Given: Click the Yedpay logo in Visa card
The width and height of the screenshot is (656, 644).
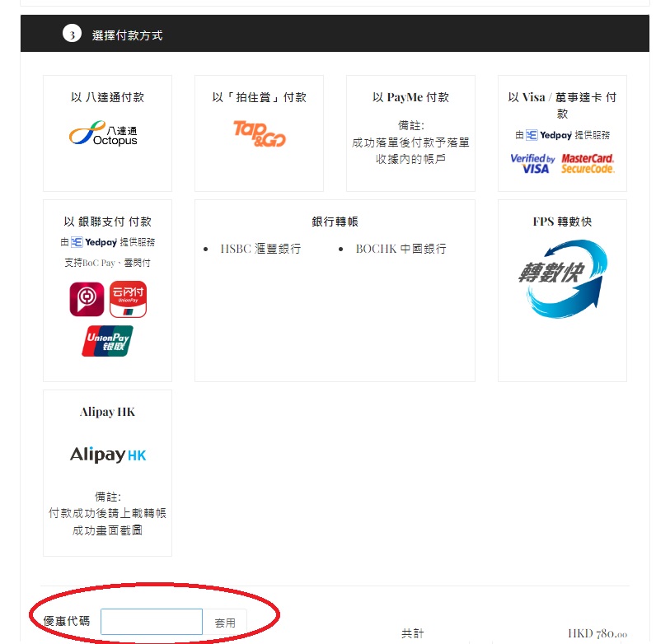Looking at the screenshot, I should 549,135.
